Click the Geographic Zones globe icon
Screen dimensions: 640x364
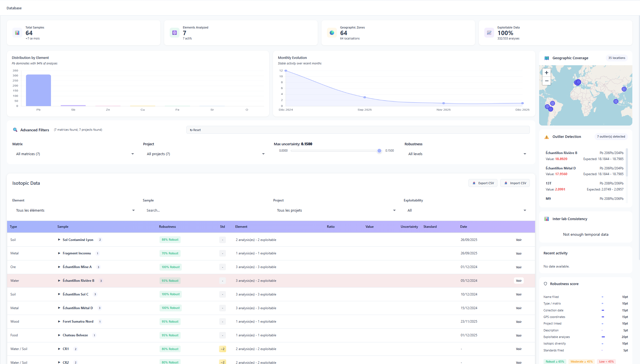(332, 33)
